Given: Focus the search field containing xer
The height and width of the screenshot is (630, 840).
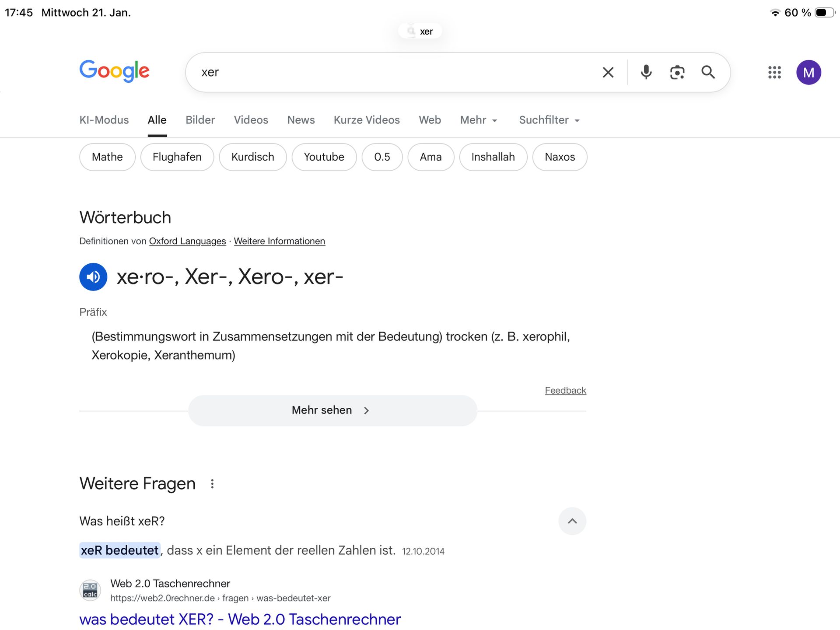Looking at the screenshot, I should point(394,72).
